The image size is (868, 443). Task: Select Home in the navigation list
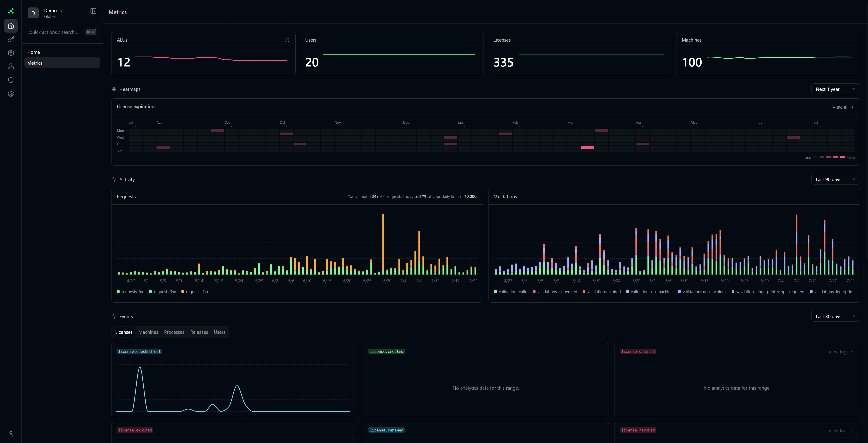pyautogui.click(x=62, y=52)
